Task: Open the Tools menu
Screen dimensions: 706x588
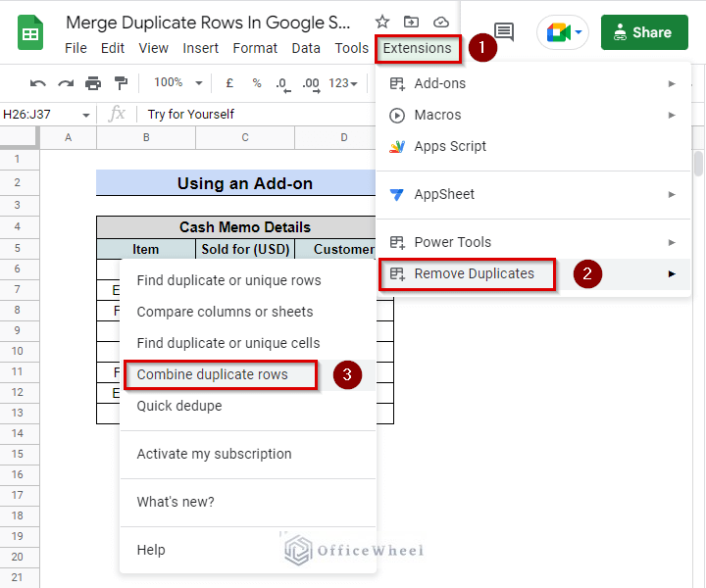Action: point(352,48)
